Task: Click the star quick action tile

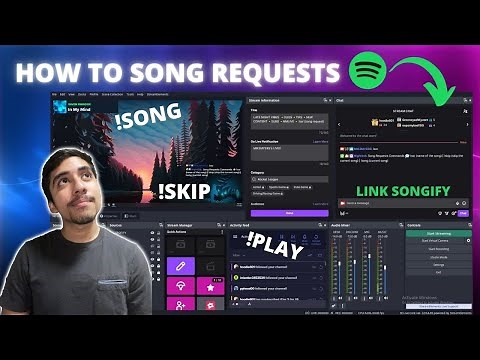Action: 210,287
